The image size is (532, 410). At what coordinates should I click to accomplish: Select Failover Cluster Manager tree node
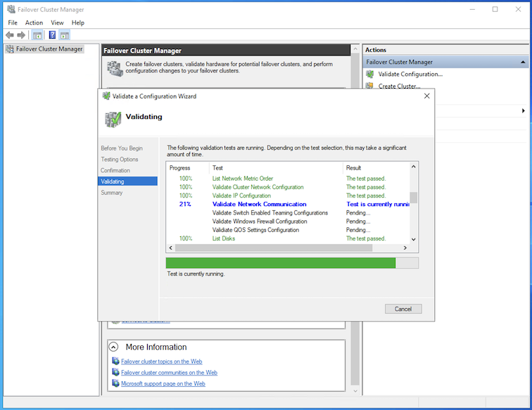(x=49, y=49)
